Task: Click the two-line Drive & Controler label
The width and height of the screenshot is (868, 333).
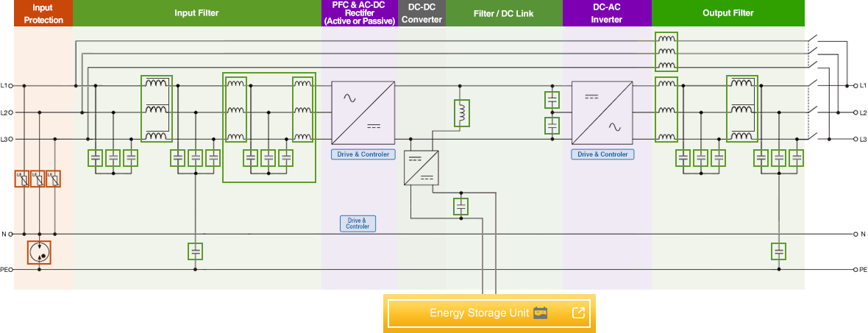Action: [357, 223]
